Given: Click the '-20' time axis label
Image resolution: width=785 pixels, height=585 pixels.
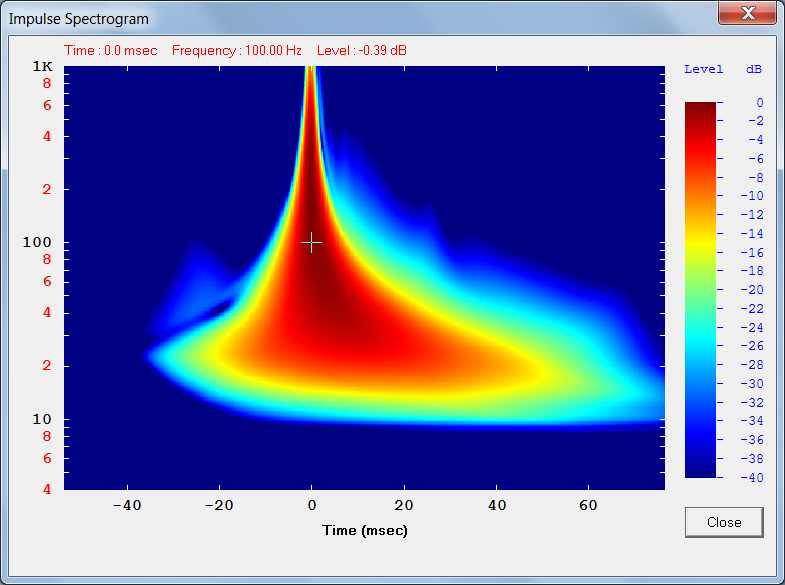Looking at the screenshot, I should [x=219, y=505].
